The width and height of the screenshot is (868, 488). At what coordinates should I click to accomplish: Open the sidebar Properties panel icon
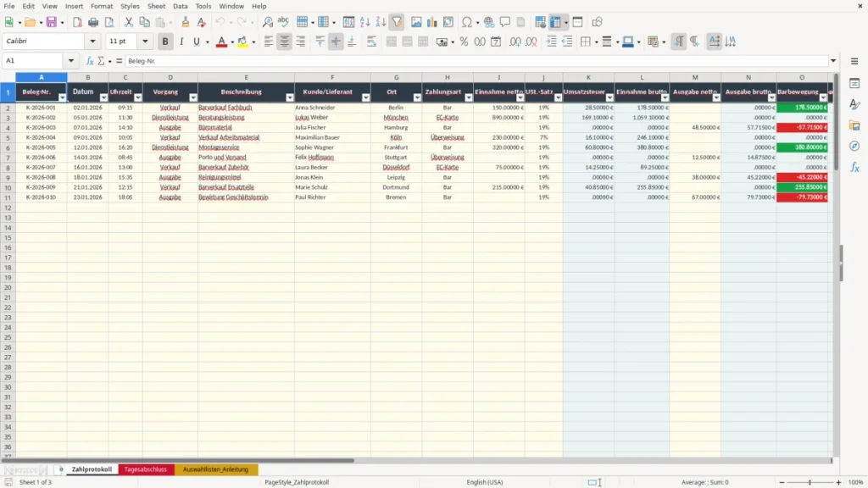854,84
